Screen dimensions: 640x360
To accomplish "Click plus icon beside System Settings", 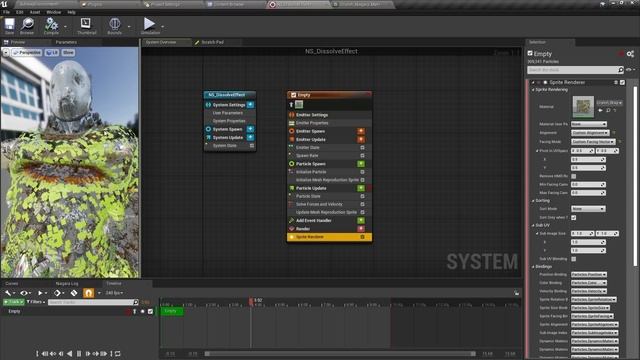I will click(250, 105).
